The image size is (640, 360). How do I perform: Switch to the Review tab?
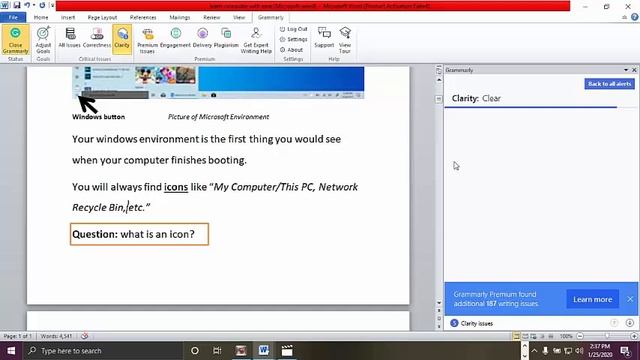pos(211,17)
